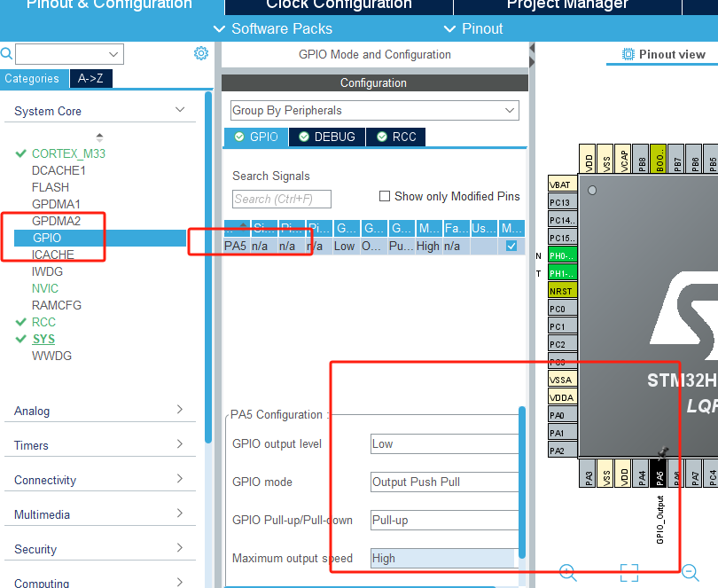718x588 pixels.
Task: Click the Pinout view icon top right
Action: 629,54
